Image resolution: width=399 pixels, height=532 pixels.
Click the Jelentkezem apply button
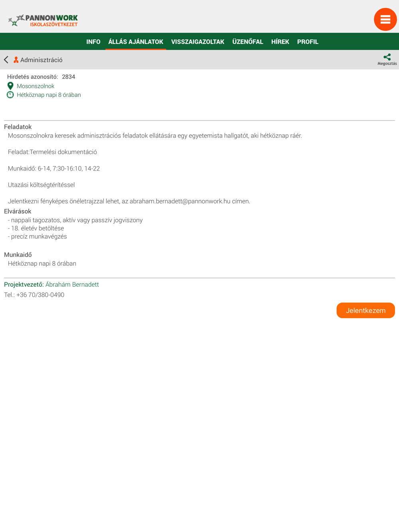[x=365, y=310]
